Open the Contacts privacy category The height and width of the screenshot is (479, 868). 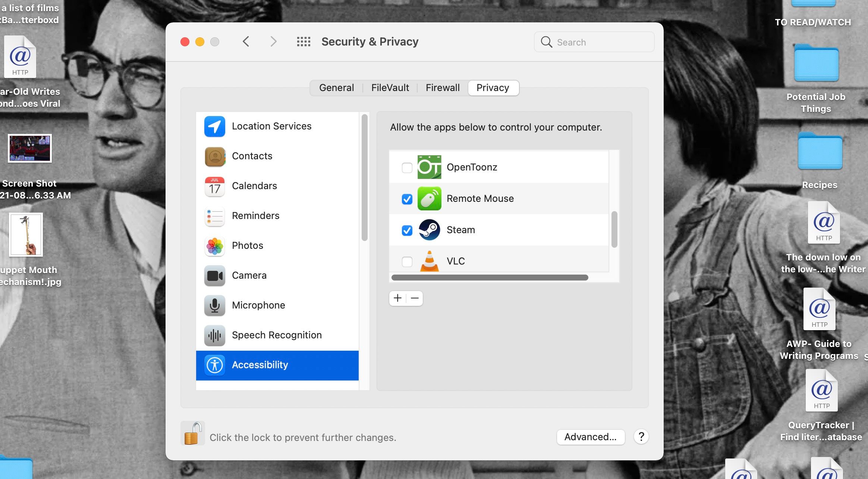coord(252,156)
